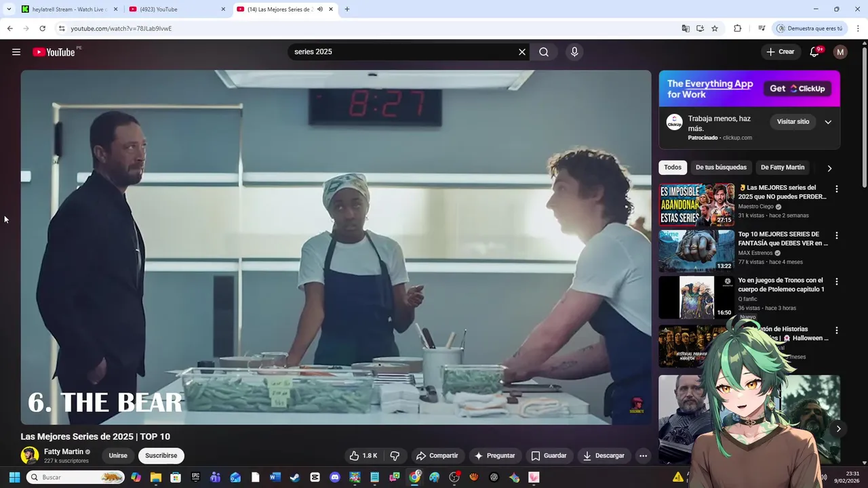This screenshot has height=488, width=868.
Task: Save video with Guardar
Action: [549, 456]
